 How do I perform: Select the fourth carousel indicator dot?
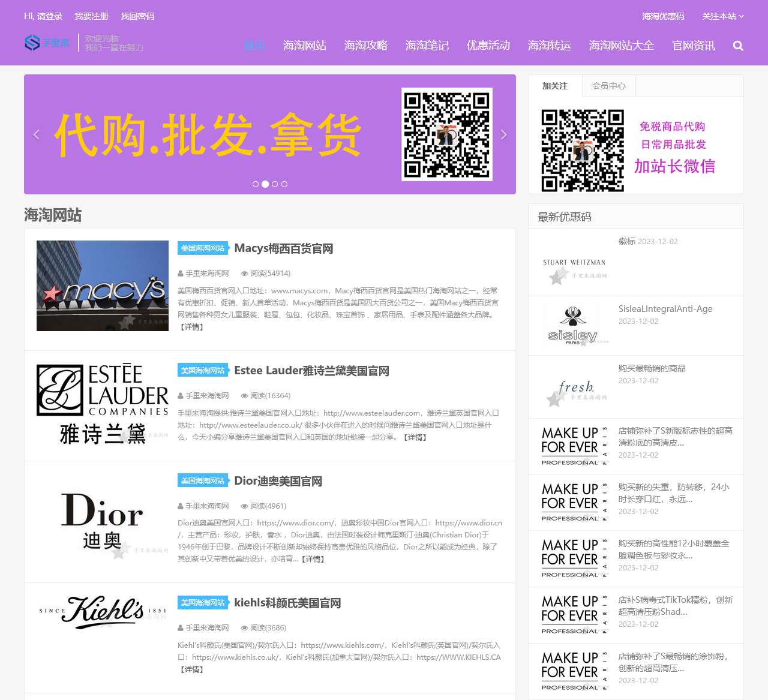(284, 184)
